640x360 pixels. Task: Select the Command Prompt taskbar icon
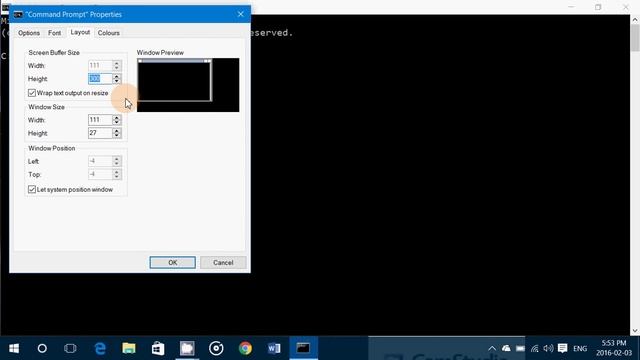pos(303,348)
